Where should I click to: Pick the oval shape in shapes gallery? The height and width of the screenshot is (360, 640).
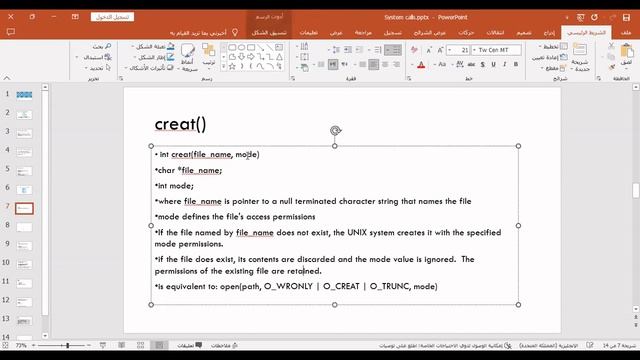(x=241, y=47)
